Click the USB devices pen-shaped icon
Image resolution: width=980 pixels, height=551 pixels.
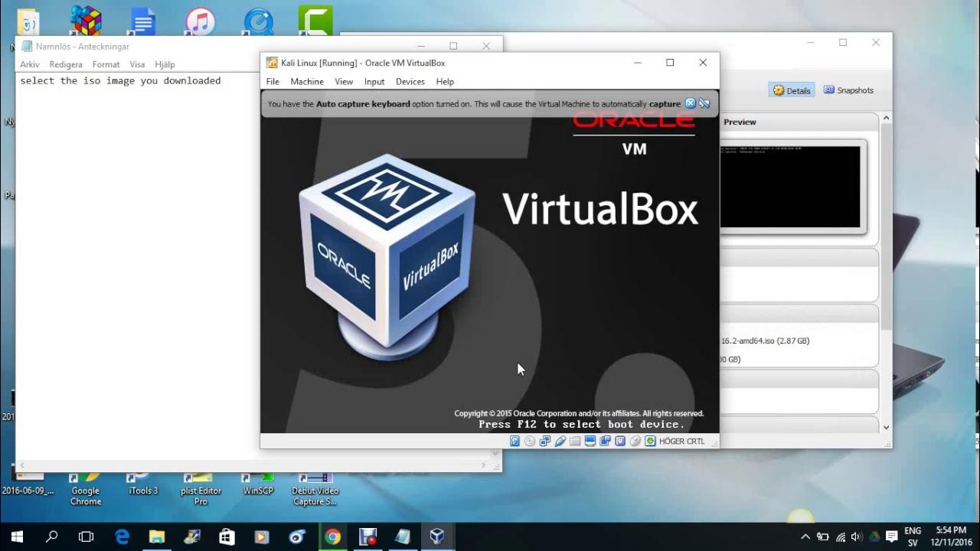[560, 441]
